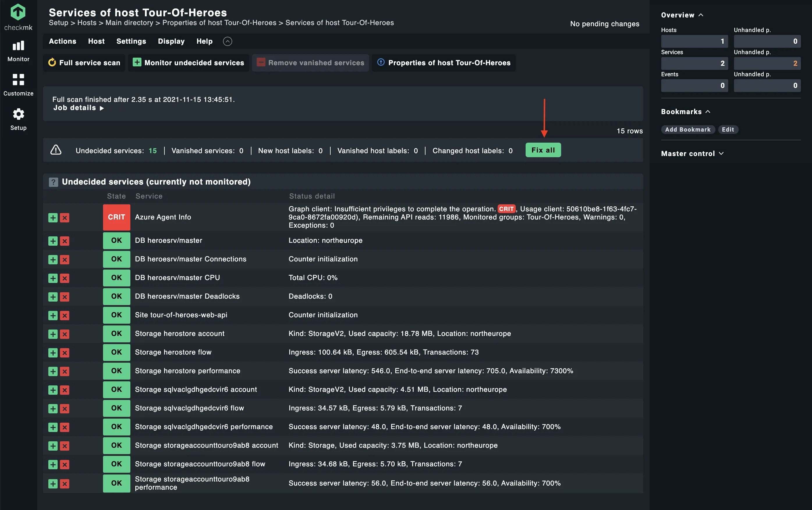The height and width of the screenshot is (510, 812).
Task: Disable Storage herostore performance service
Action: (x=64, y=371)
